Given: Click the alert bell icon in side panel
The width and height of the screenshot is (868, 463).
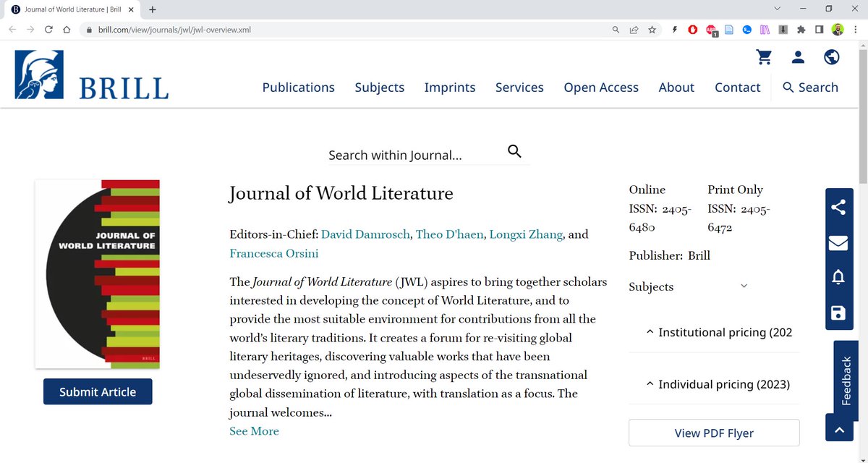Looking at the screenshot, I should point(838,277).
